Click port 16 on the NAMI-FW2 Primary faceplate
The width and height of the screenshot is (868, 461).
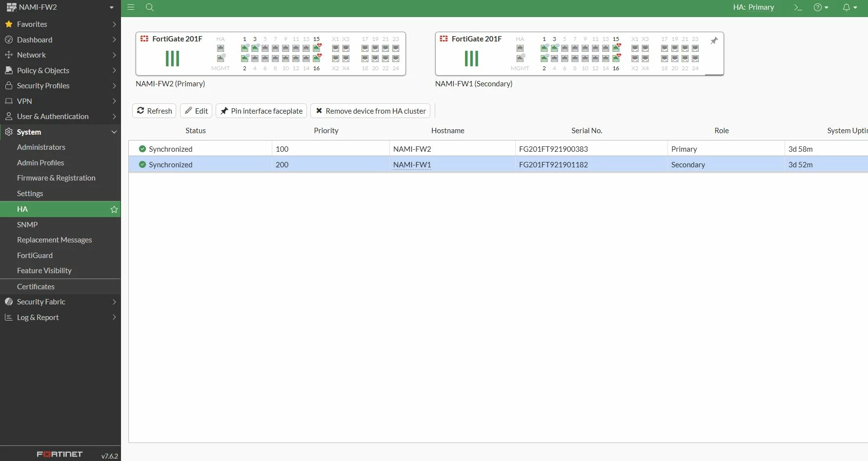pos(317,58)
